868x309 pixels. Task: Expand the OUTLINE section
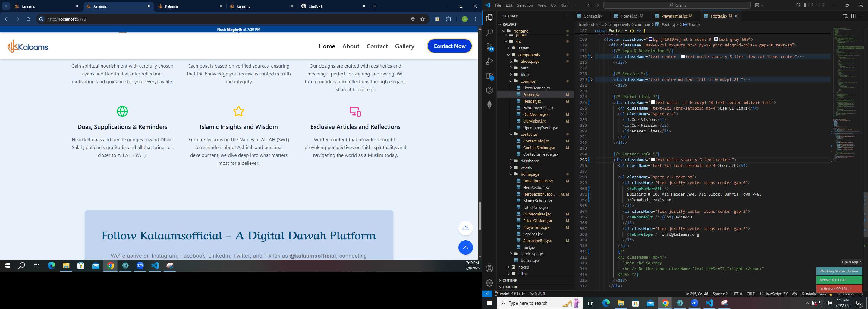click(509, 280)
